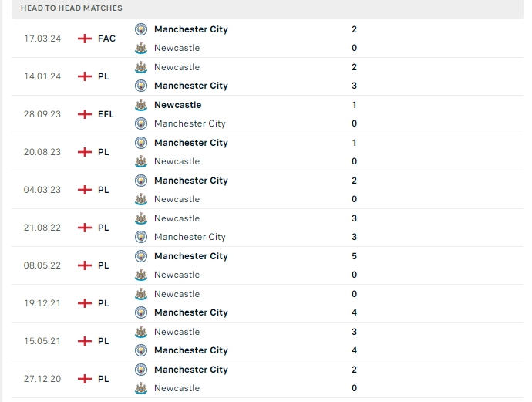Click Newcastle crest in 17.03.24 FA Cup match
Viewport: 532px width, 402px height.
[x=141, y=48]
